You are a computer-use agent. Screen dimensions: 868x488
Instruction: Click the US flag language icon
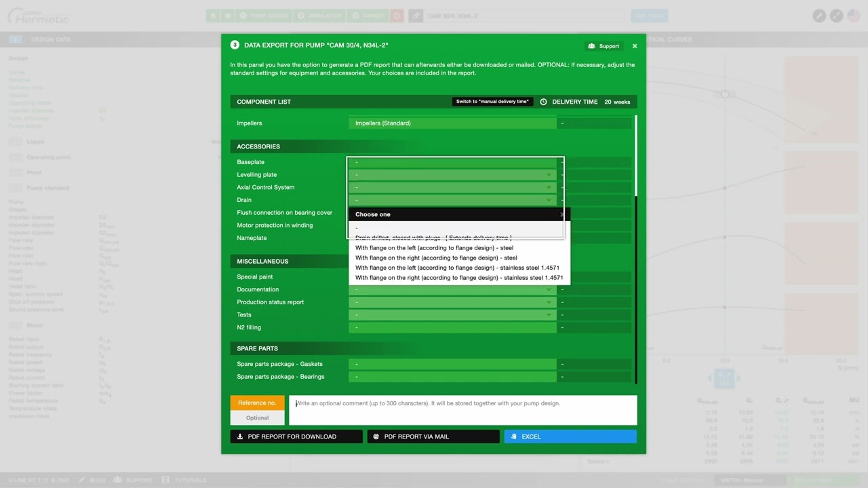point(854,16)
